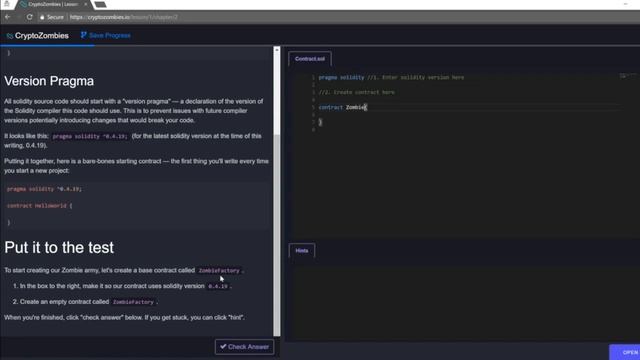Click the CryptoZombies logo icon
The width and height of the screenshot is (640, 360).
[x=10, y=36]
